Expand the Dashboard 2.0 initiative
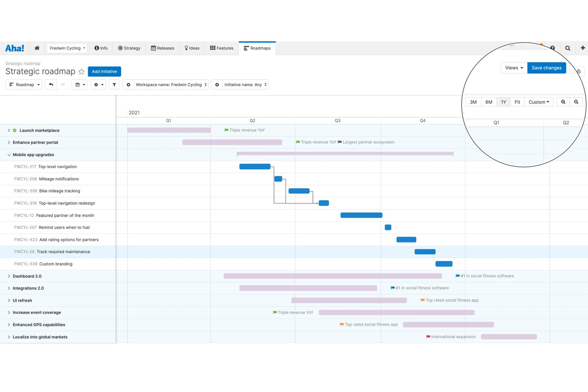 [x=9, y=276]
